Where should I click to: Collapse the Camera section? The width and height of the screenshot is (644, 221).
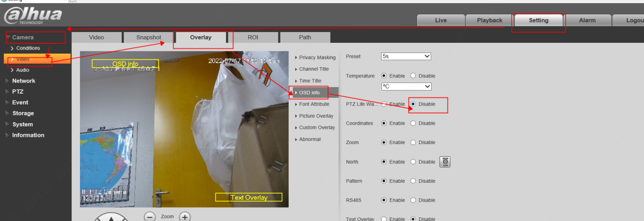(x=23, y=37)
